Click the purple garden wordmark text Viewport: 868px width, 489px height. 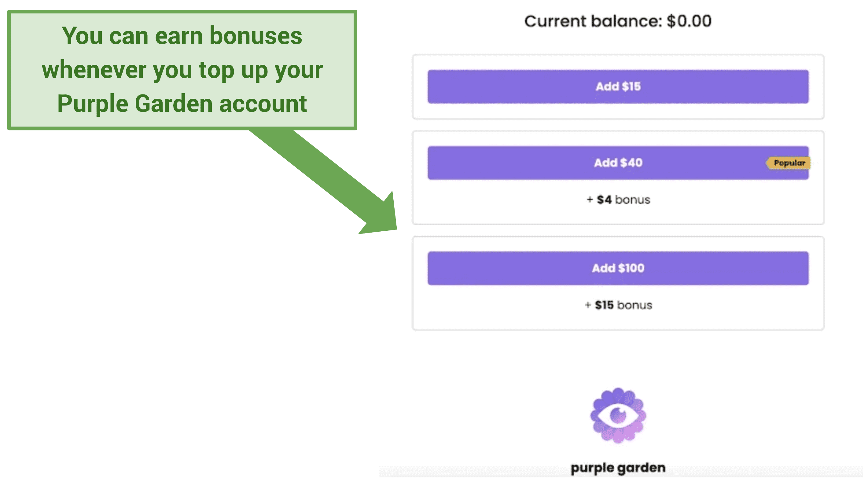coord(618,468)
